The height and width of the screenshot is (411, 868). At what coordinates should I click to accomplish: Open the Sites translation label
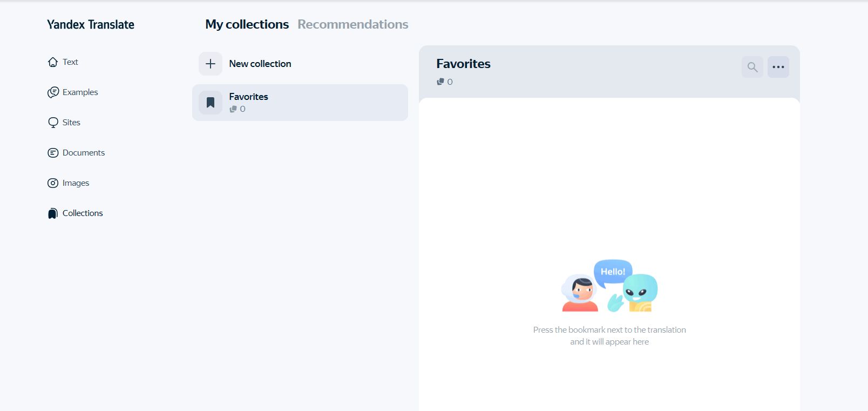[x=71, y=123]
